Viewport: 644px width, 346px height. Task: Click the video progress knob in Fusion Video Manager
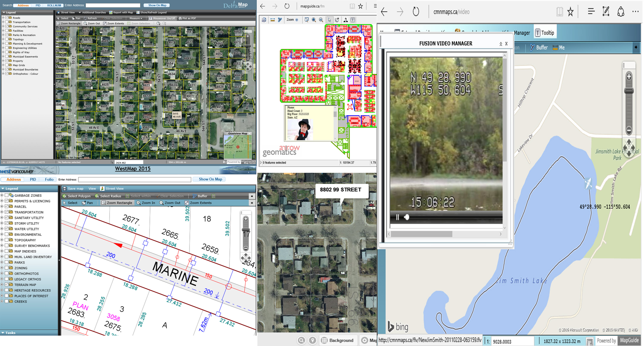coord(407,217)
